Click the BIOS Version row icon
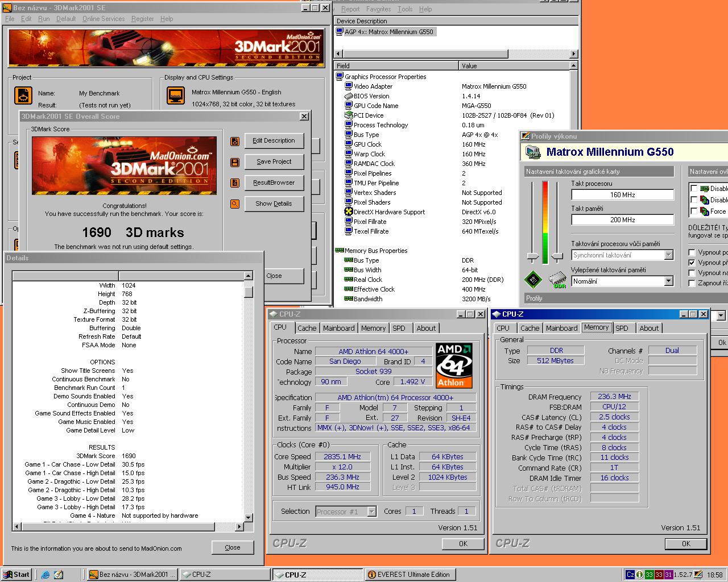 [349, 96]
